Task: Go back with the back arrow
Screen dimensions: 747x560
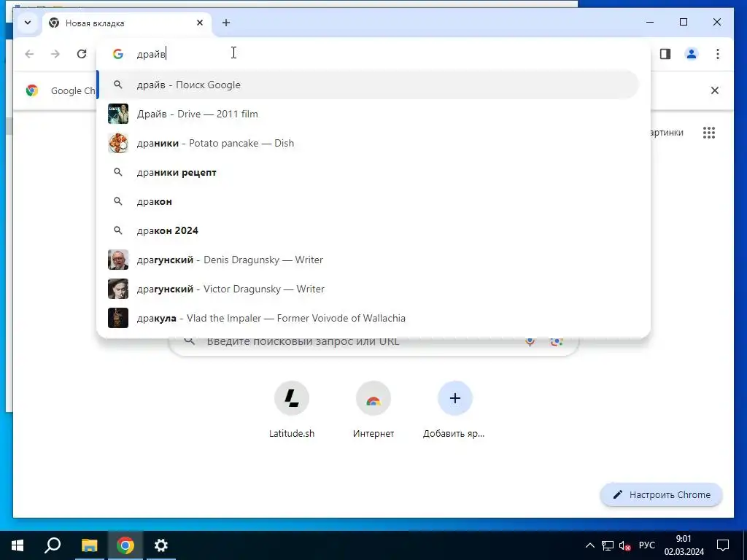Action: (29, 54)
